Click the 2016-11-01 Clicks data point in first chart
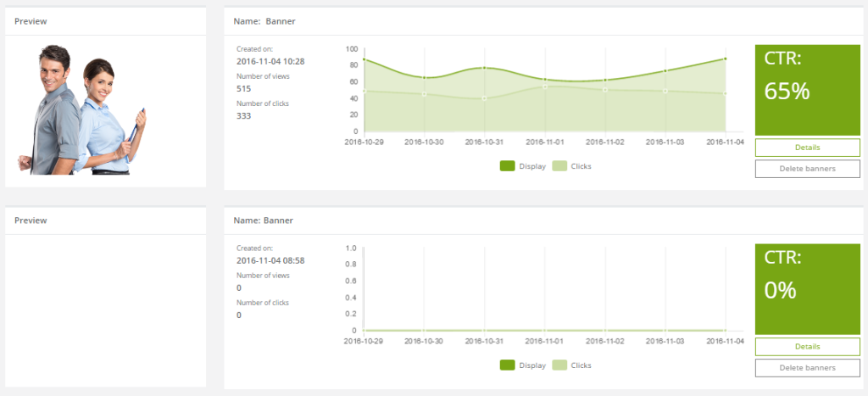The height and width of the screenshot is (396, 868). pyautogui.click(x=545, y=86)
